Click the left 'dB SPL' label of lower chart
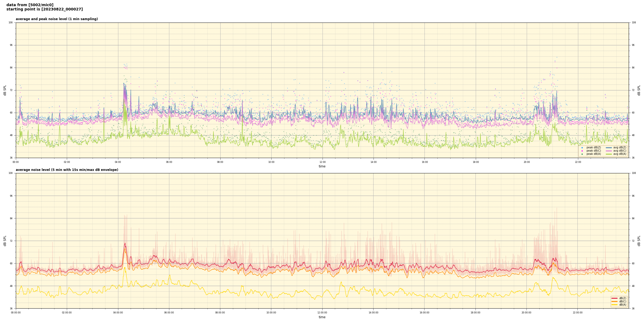This screenshot has height=322, width=644. 5,241
